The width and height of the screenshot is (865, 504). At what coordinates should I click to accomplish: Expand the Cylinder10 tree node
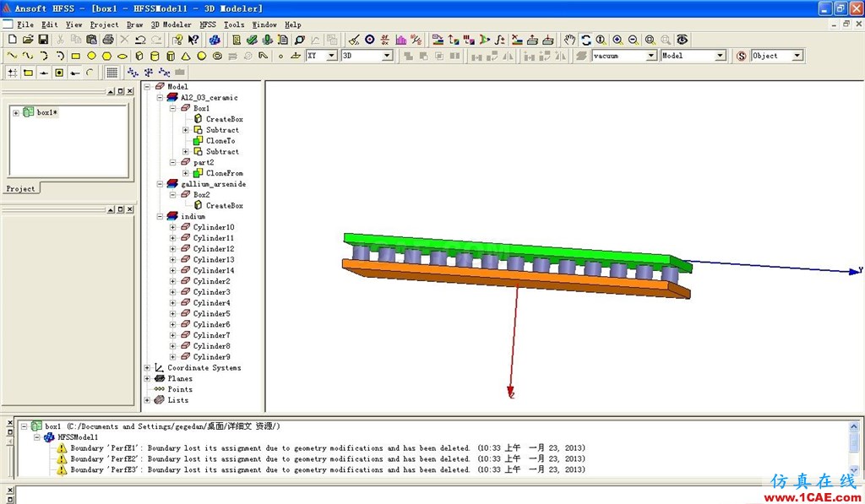pos(172,227)
